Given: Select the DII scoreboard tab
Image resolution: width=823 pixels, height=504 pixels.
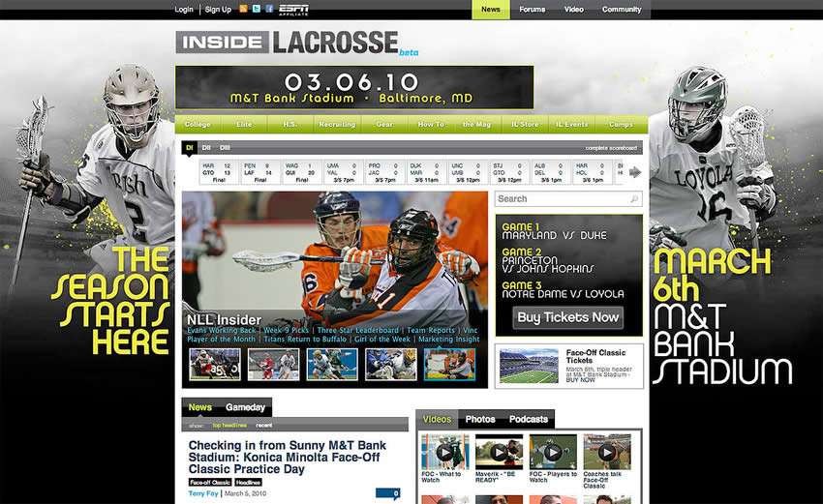Looking at the screenshot, I should [206, 148].
